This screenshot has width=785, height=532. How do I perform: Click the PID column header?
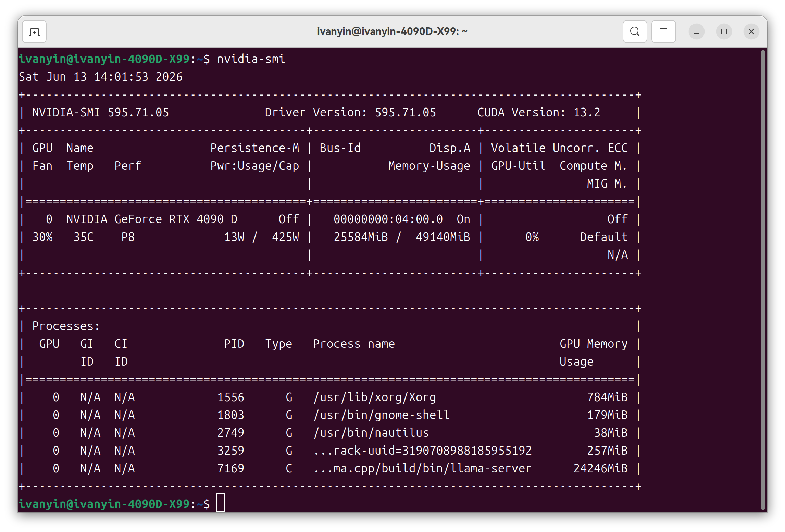234,344
